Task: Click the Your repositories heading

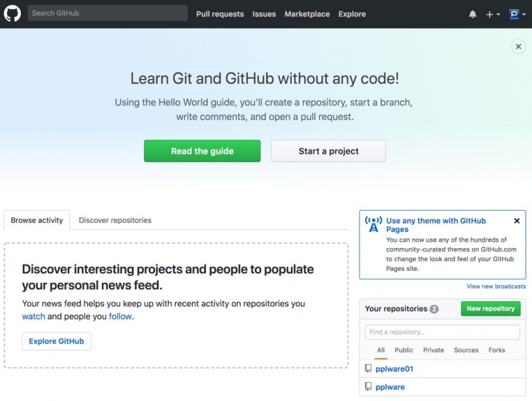Action: pos(396,309)
